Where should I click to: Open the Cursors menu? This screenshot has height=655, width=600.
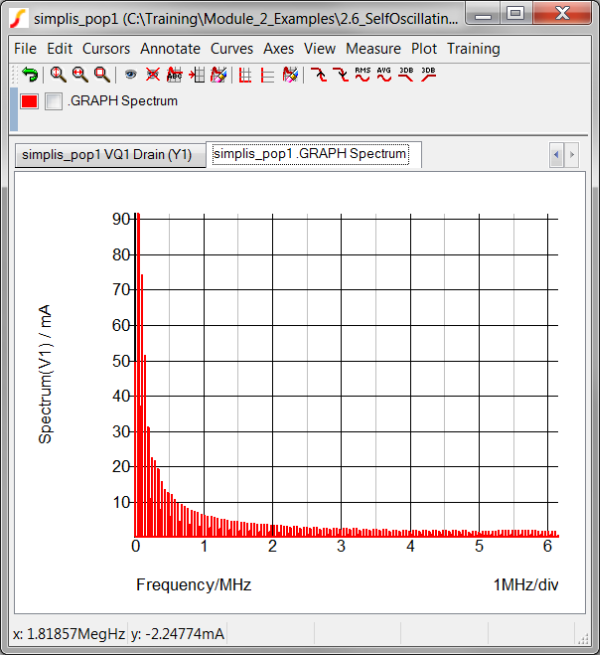coord(106,48)
